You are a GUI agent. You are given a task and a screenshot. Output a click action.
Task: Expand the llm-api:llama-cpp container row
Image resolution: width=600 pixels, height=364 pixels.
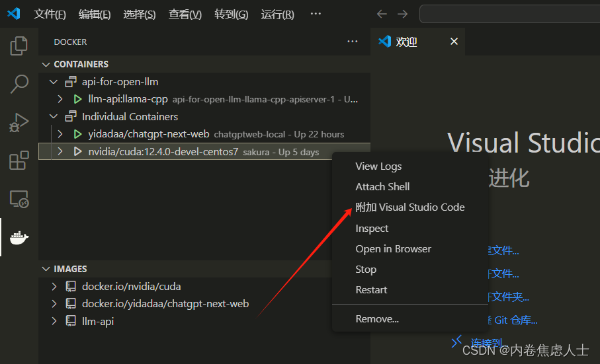click(x=60, y=99)
